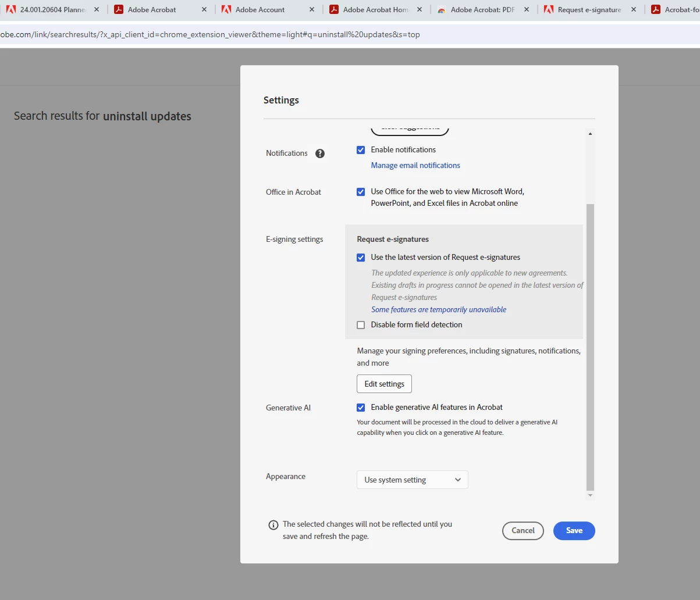700x600 pixels.
Task: Click the Edit settings button
Action: pos(384,384)
